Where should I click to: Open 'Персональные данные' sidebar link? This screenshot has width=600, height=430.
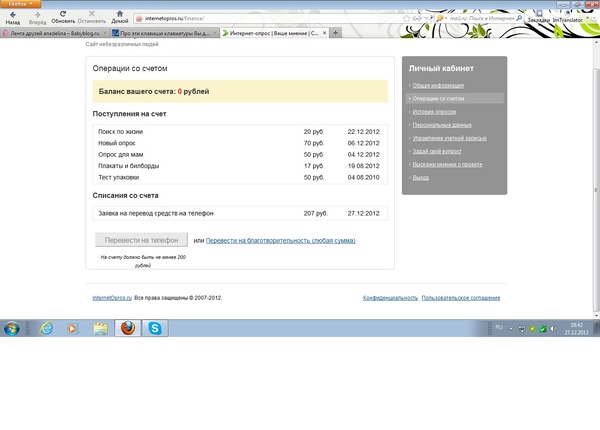coord(439,125)
